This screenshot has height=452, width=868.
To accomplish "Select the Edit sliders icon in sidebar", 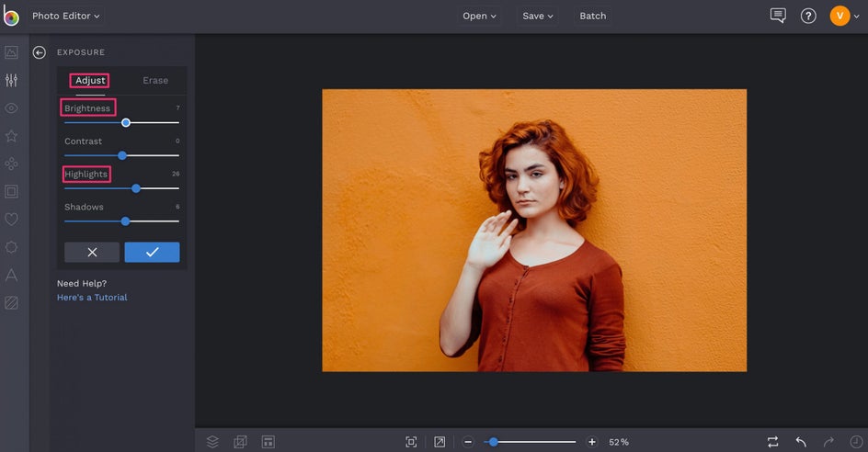I will tap(11, 81).
